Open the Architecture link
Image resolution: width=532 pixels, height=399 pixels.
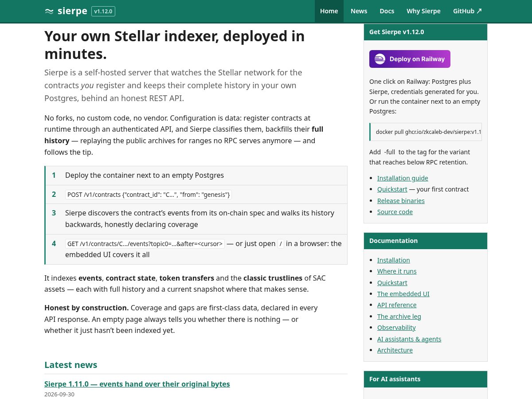tap(395, 350)
